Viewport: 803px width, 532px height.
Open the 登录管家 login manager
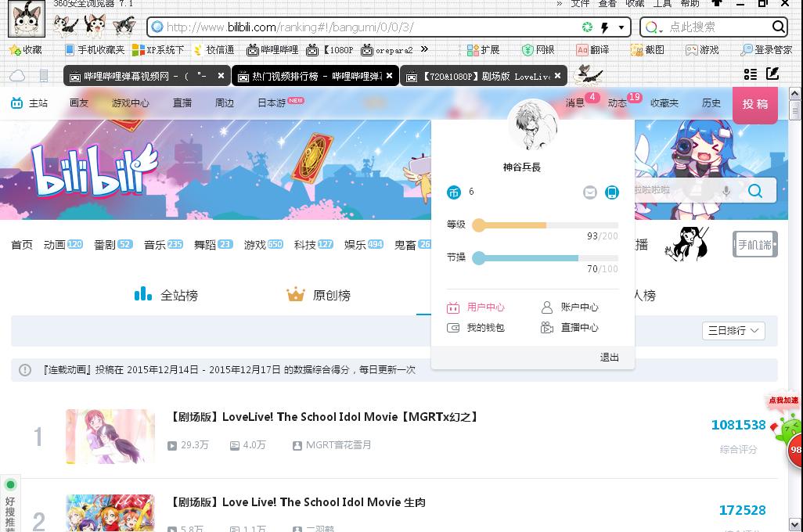[x=766, y=49]
